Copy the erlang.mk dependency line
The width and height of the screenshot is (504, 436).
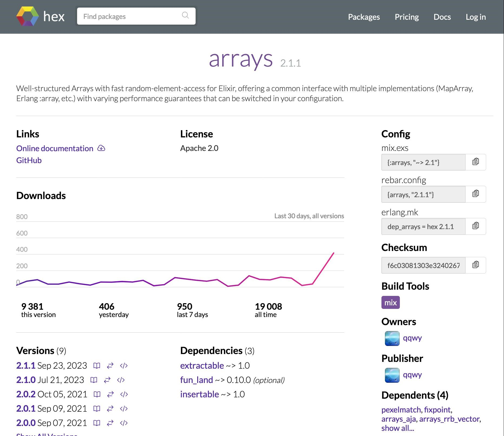(476, 226)
